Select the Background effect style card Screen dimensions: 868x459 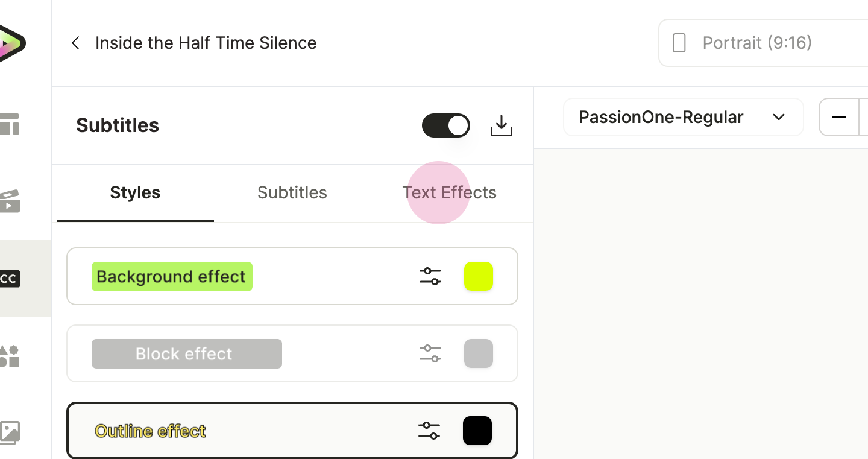click(x=292, y=276)
